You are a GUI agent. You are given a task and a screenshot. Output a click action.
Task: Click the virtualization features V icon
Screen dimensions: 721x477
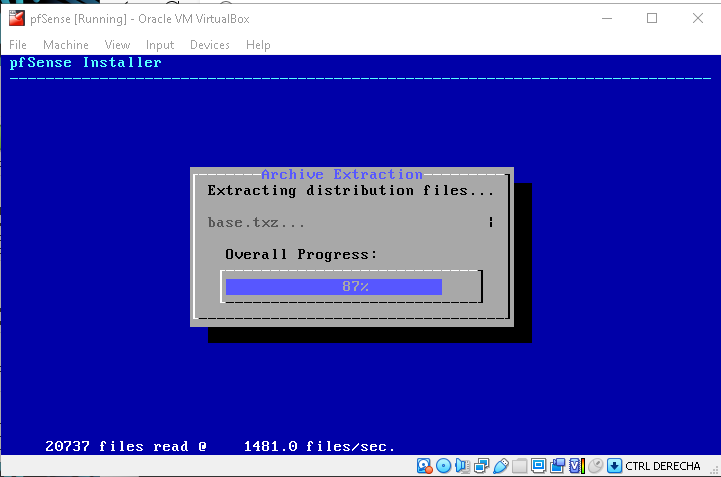coord(576,466)
